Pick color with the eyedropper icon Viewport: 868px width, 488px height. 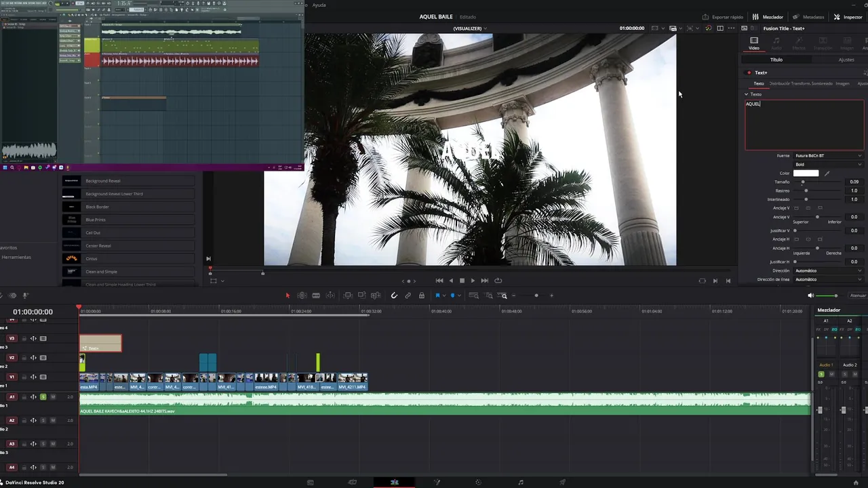coord(827,174)
